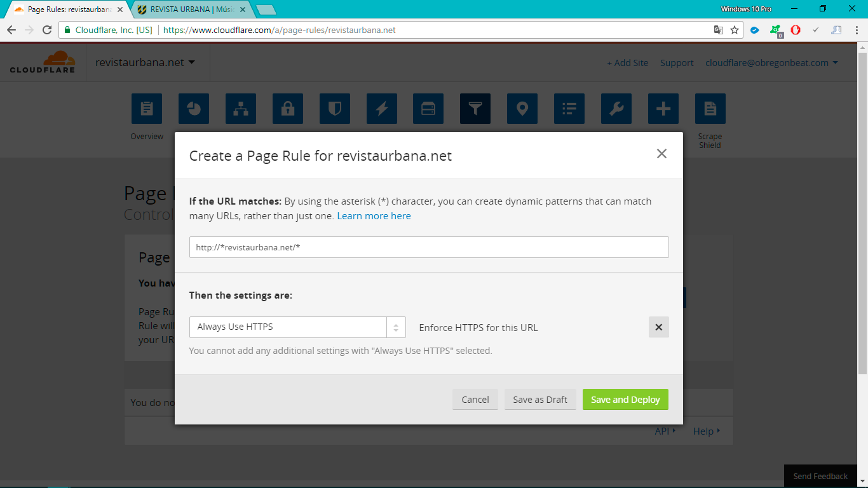Open the Learn more here link
868x488 pixels.
click(374, 216)
